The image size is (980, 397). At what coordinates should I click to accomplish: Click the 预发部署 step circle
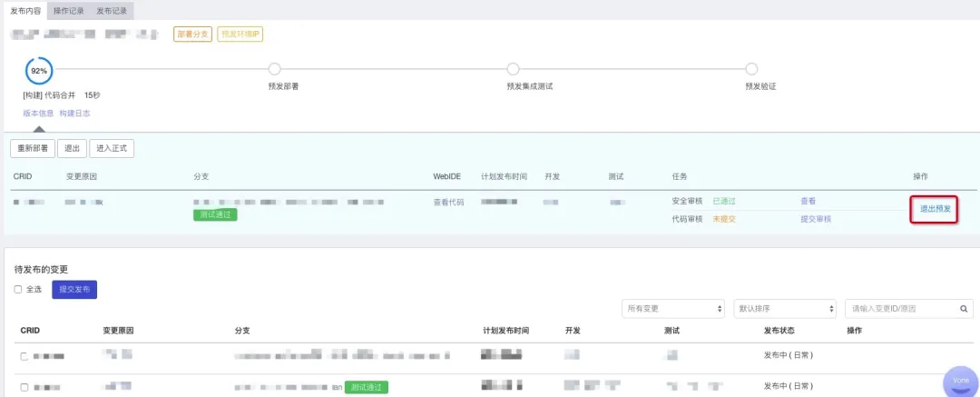[x=274, y=69]
